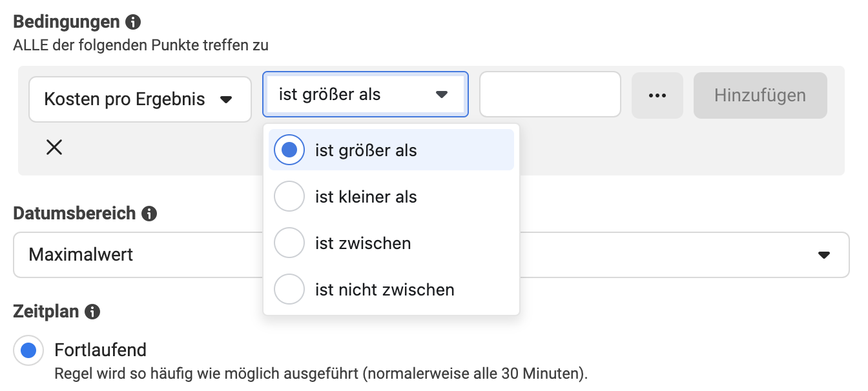This screenshot has width=868, height=391.
Task: Choose 'ist kleiner als' menu entry text
Action: click(x=366, y=197)
